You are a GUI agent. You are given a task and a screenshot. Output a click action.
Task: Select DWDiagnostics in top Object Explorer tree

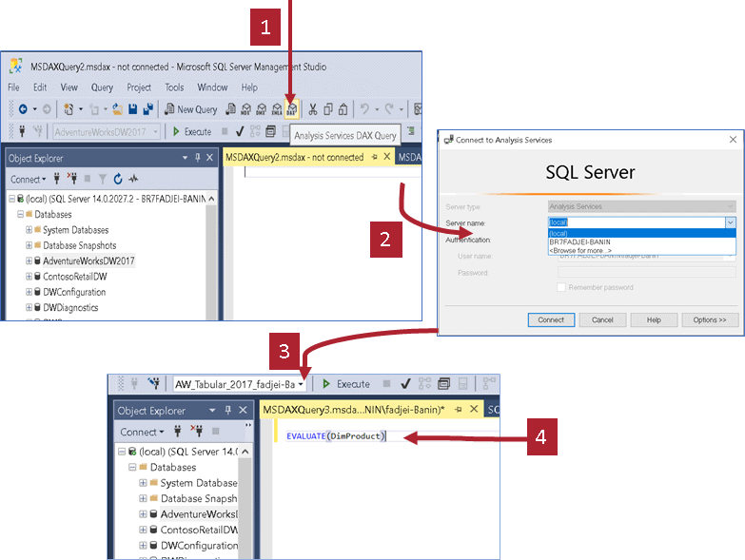pos(70,307)
